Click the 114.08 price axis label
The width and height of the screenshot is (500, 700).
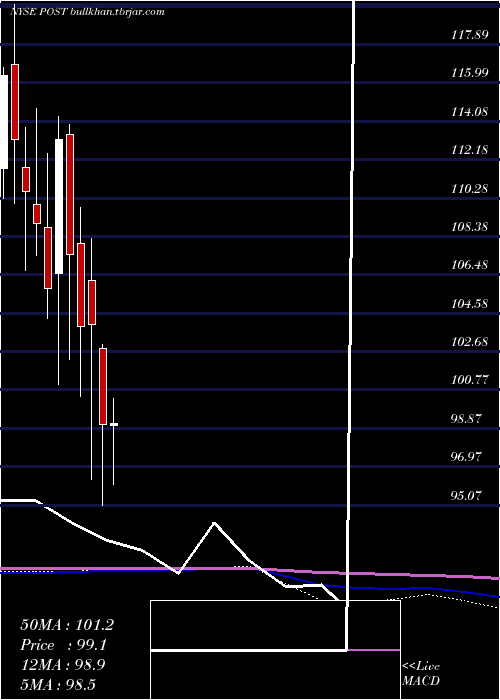point(470,111)
